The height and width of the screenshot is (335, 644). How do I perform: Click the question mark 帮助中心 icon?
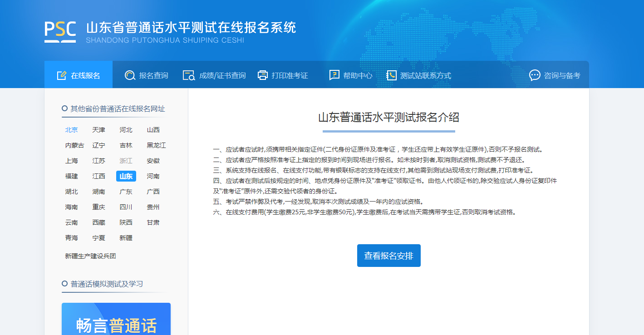pos(334,75)
